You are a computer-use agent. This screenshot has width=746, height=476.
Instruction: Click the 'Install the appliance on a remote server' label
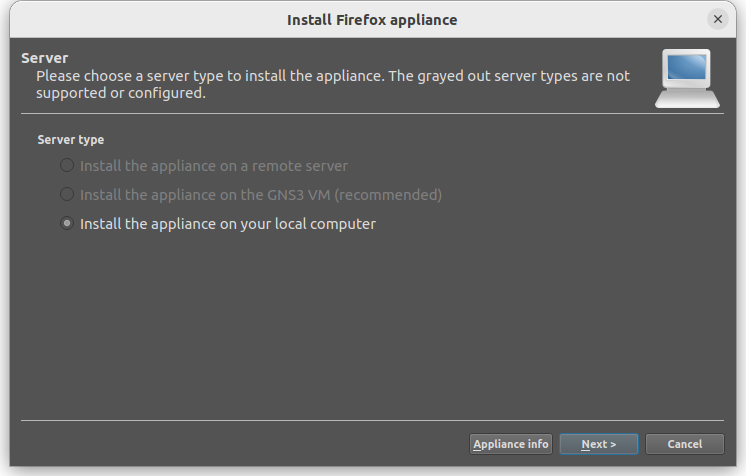click(x=214, y=166)
